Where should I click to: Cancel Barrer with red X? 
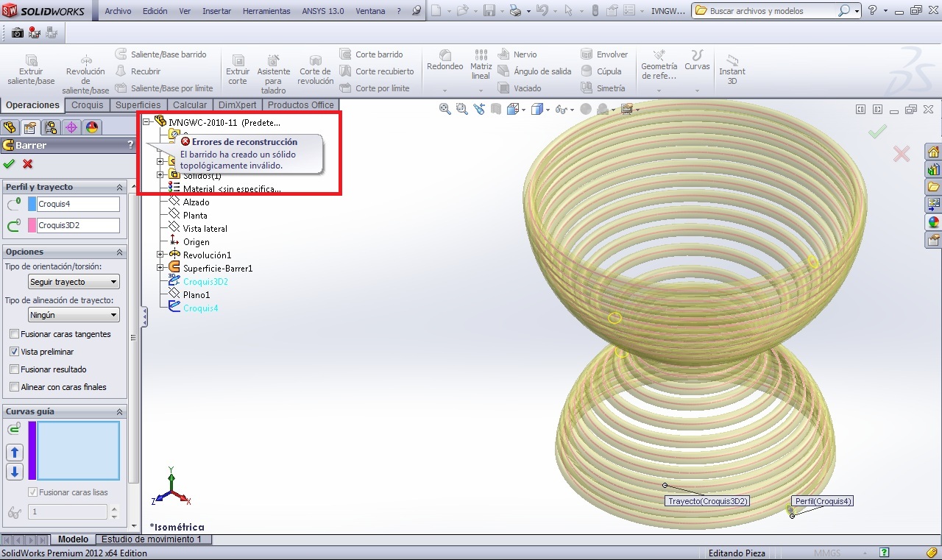pos(28,164)
